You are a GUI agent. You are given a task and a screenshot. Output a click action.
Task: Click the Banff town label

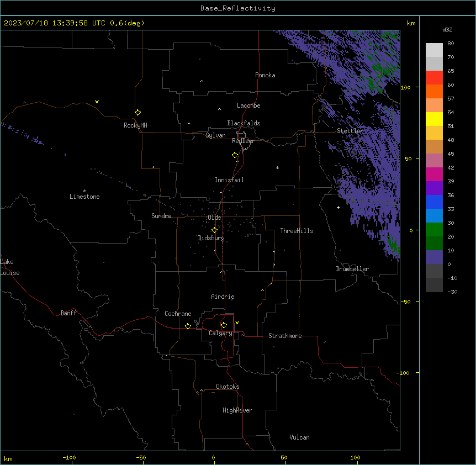point(68,313)
